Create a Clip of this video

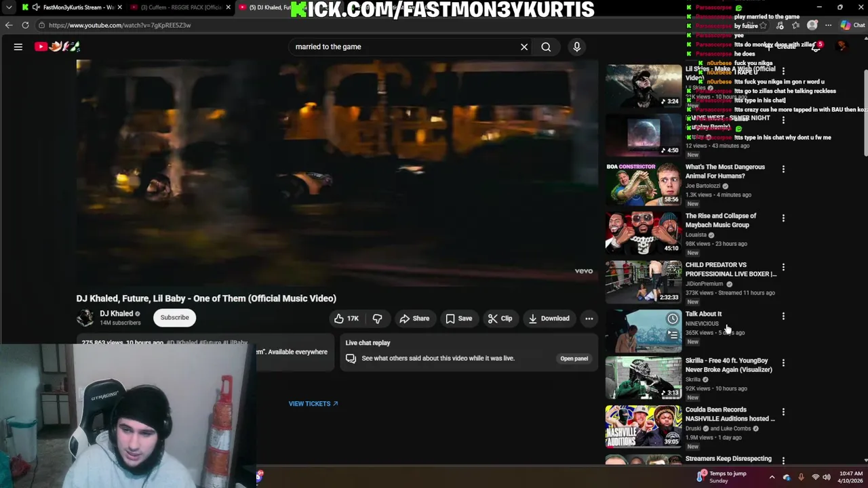point(500,319)
